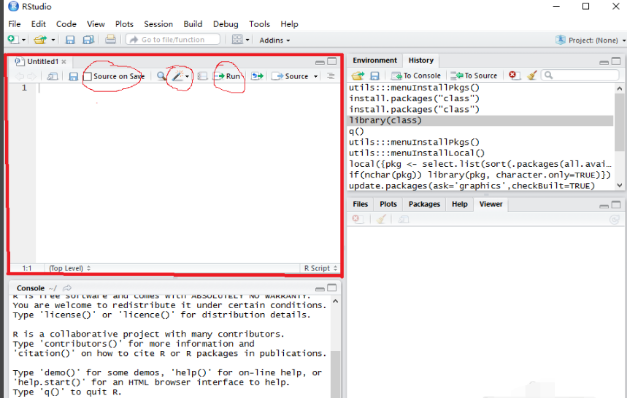Minimize the Console pane

coord(319,289)
